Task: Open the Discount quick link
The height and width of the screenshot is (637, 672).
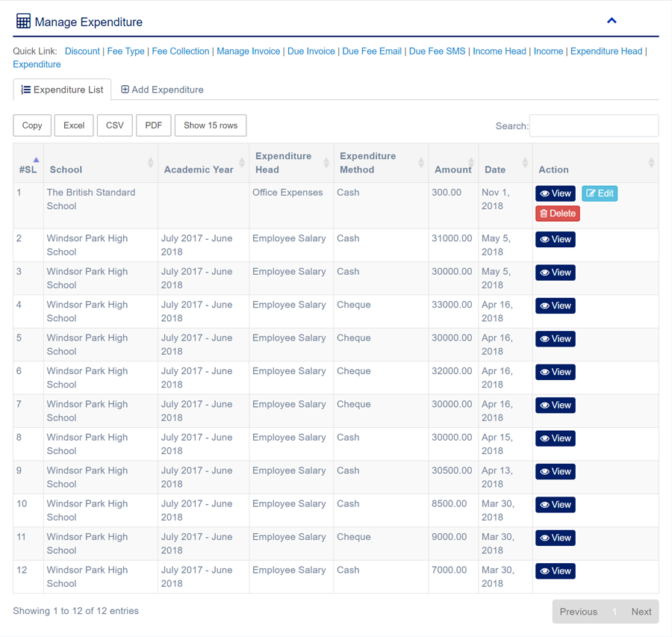Action: [x=82, y=51]
